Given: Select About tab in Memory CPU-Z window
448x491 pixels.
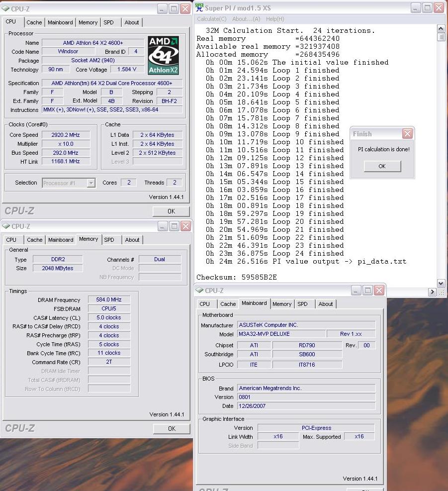Looking at the screenshot, I should [132, 240].
